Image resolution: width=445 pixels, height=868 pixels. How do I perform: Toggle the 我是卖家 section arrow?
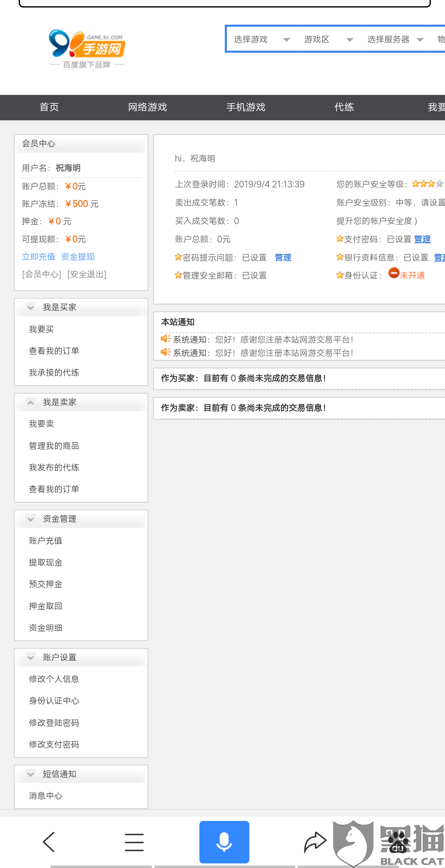coord(30,402)
